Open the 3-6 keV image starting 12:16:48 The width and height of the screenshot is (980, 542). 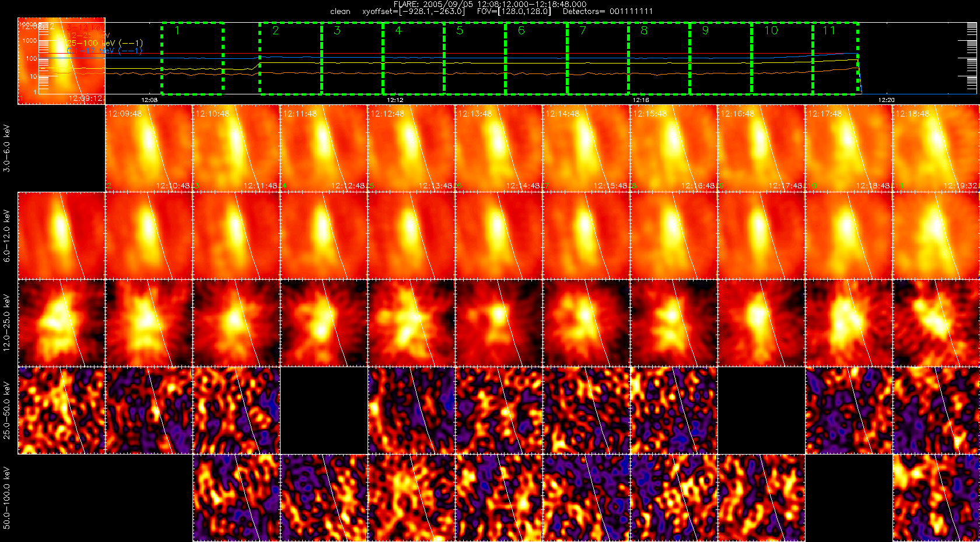[x=761, y=149]
